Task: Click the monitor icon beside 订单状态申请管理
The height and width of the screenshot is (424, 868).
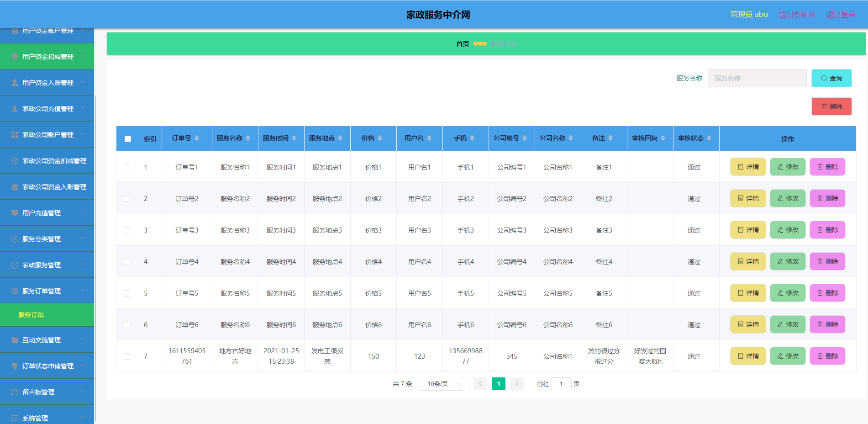Action: tap(14, 366)
